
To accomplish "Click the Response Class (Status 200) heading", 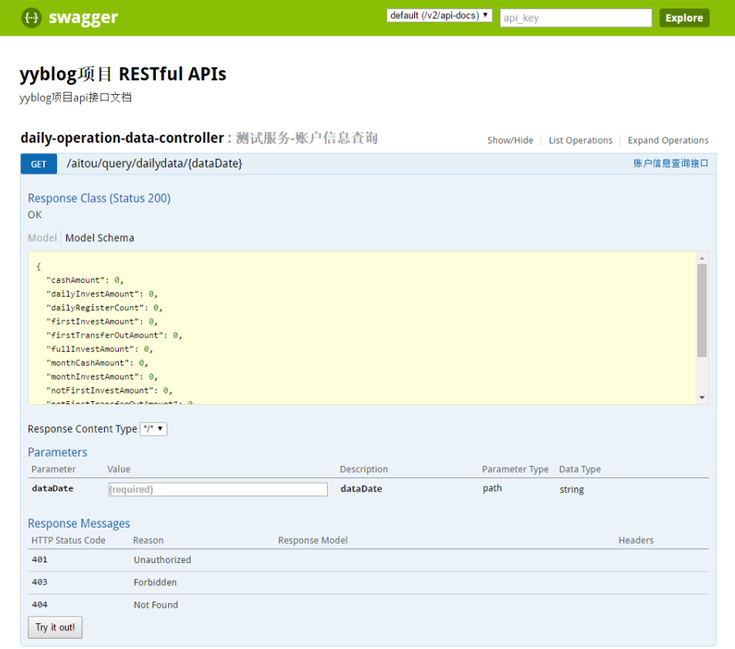I will 99,198.
